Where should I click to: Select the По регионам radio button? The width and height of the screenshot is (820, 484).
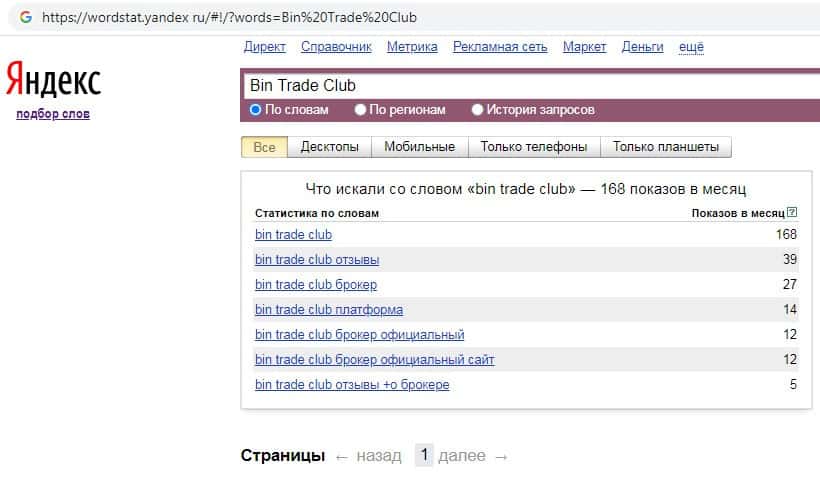click(x=362, y=110)
